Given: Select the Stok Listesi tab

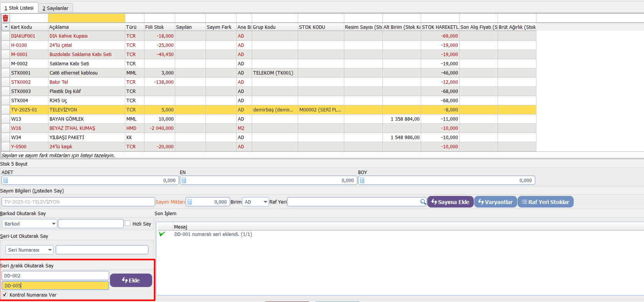Looking at the screenshot, I should [x=19, y=8].
